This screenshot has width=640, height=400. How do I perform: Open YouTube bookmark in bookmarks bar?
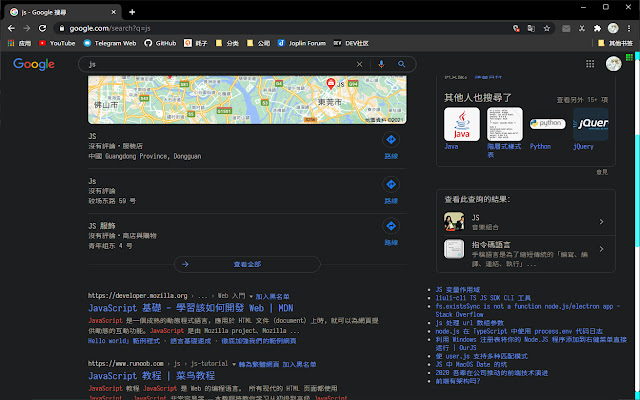56,44
